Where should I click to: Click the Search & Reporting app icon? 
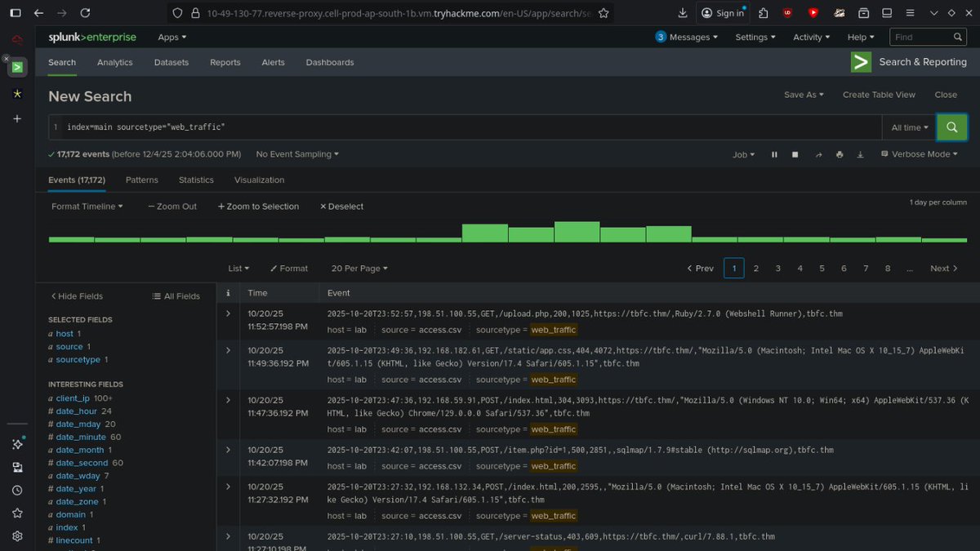click(861, 62)
